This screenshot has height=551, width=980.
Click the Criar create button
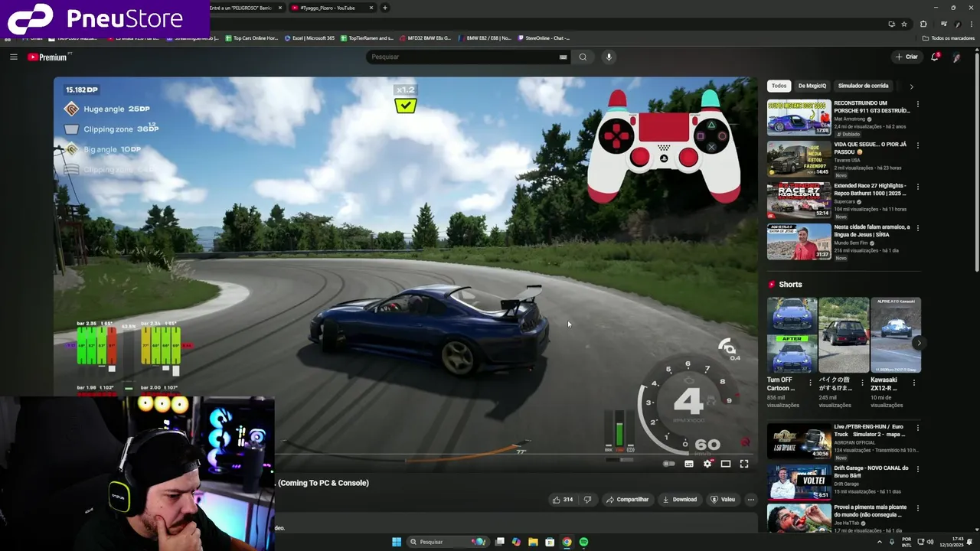point(906,57)
